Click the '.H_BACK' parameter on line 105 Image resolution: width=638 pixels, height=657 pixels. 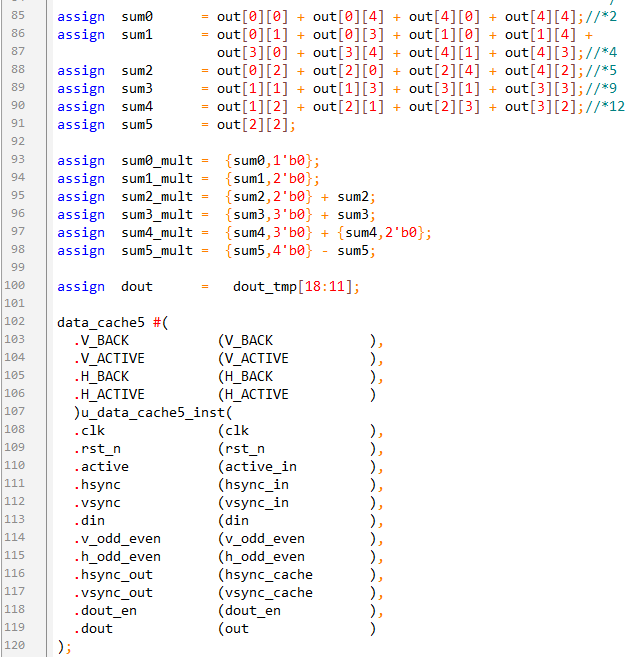pyautogui.click(x=101, y=377)
